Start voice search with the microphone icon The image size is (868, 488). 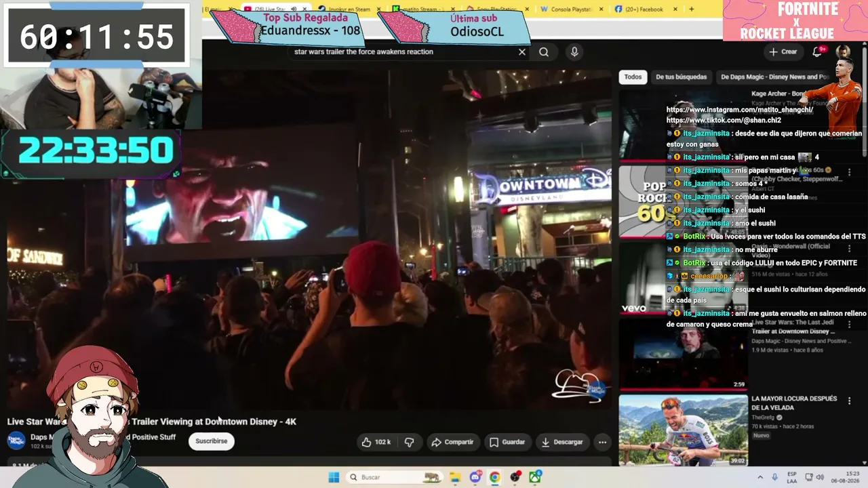coord(574,52)
